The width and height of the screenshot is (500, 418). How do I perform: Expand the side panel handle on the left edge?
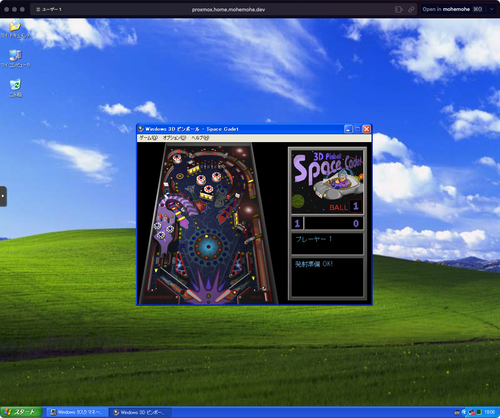click(x=3, y=196)
